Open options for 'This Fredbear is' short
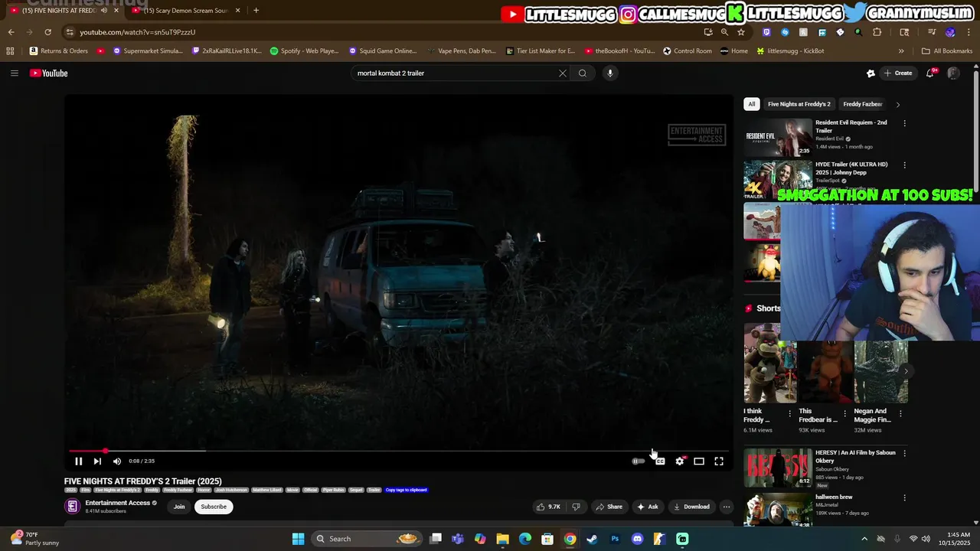This screenshot has width=980, height=551. point(845,414)
